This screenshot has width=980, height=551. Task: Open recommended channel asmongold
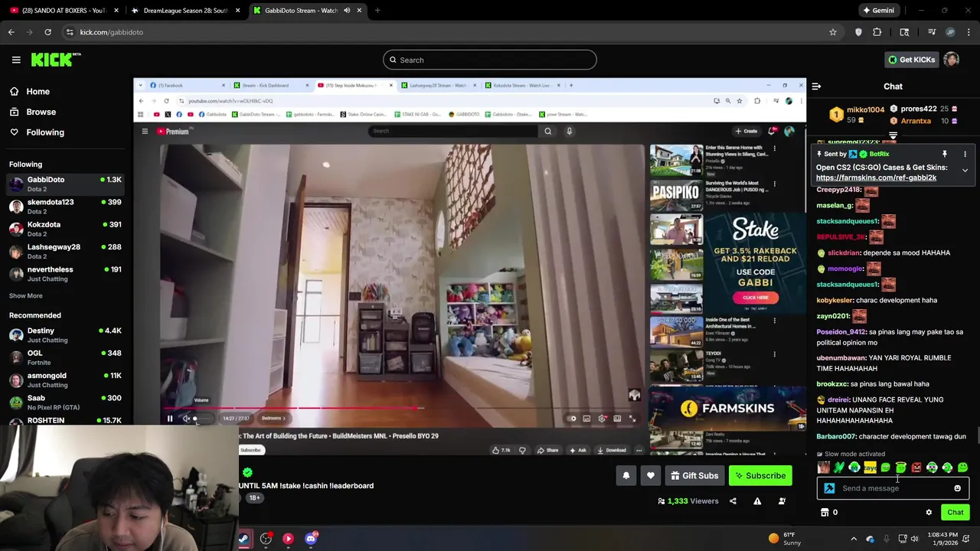[65, 380]
